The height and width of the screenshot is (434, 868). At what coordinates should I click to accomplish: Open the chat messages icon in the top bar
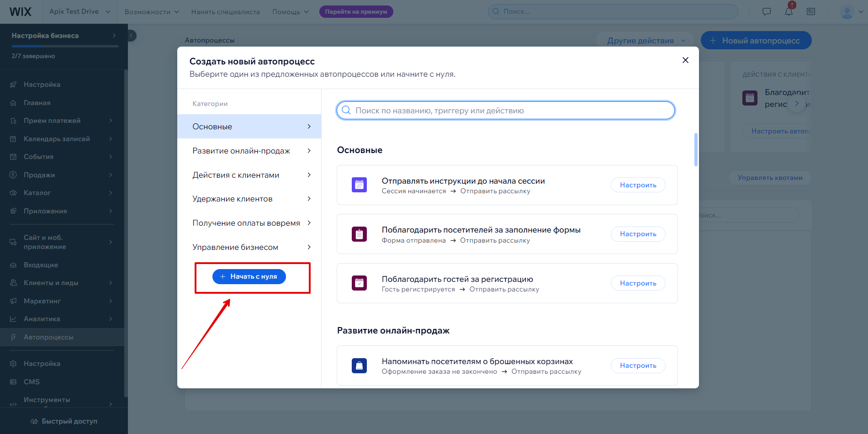coord(767,12)
